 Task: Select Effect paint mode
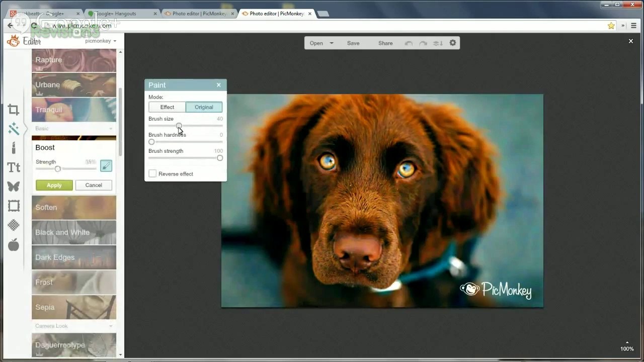(x=167, y=107)
